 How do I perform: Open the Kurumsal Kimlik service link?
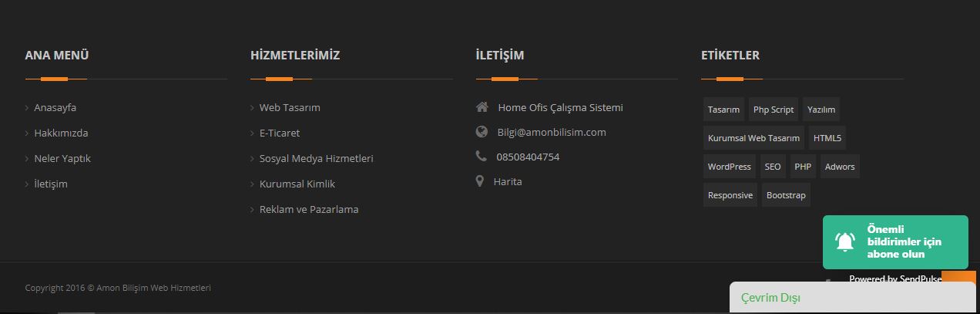pyautogui.click(x=297, y=184)
